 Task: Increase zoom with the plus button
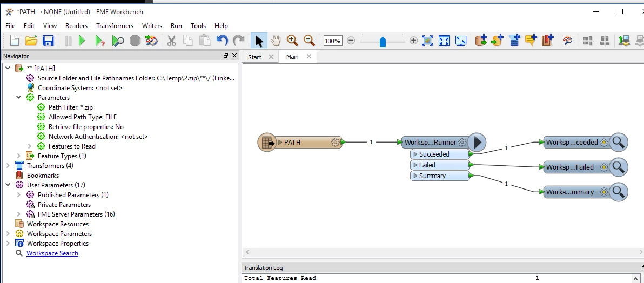(414, 41)
